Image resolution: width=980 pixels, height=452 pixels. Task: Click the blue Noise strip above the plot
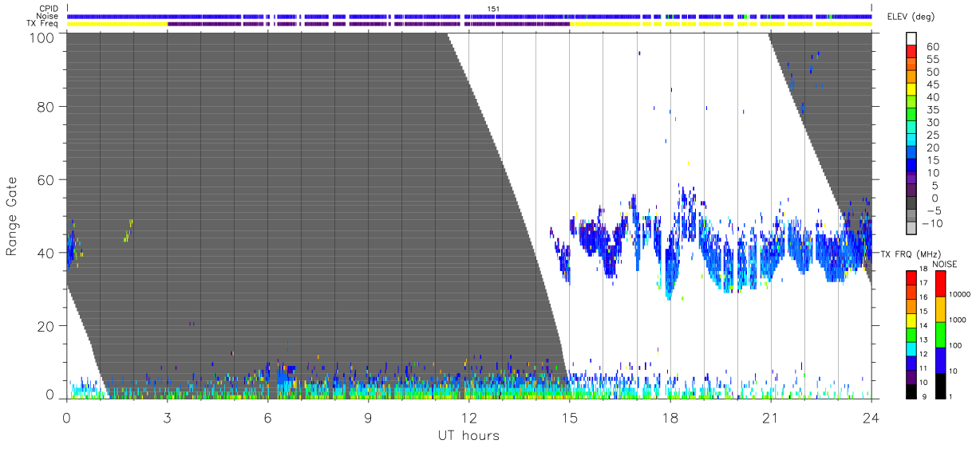469,16
